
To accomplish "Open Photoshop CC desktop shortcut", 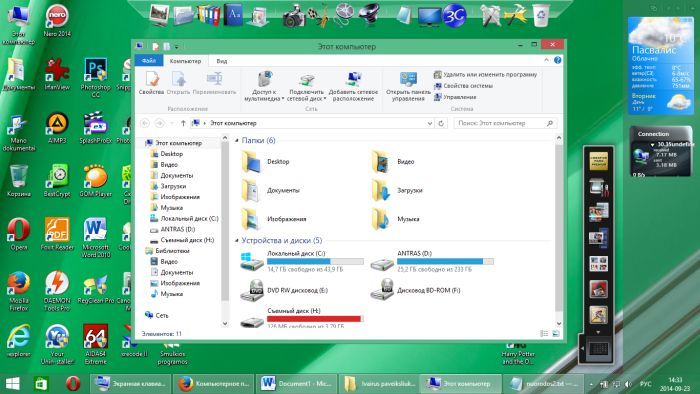I will pos(96,78).
